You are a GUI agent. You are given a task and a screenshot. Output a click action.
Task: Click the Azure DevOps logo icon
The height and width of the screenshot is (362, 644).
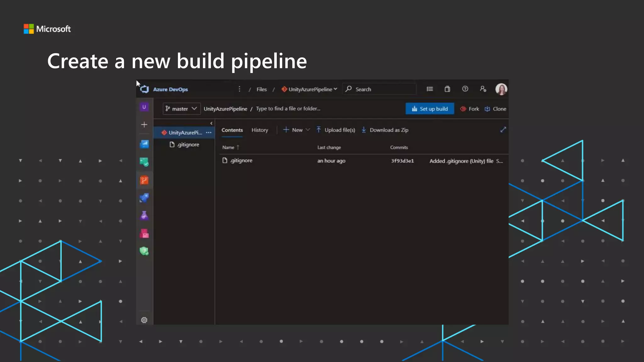[x=144, y=89]
